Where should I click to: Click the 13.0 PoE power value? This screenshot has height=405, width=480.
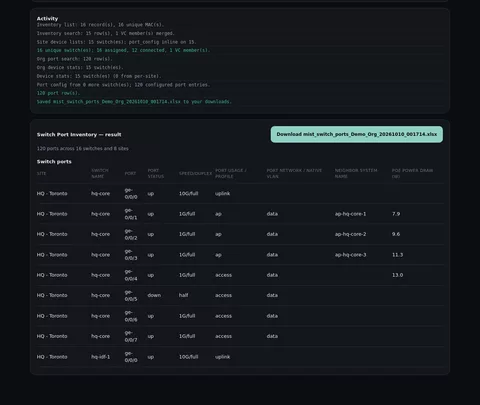point(397,275)
